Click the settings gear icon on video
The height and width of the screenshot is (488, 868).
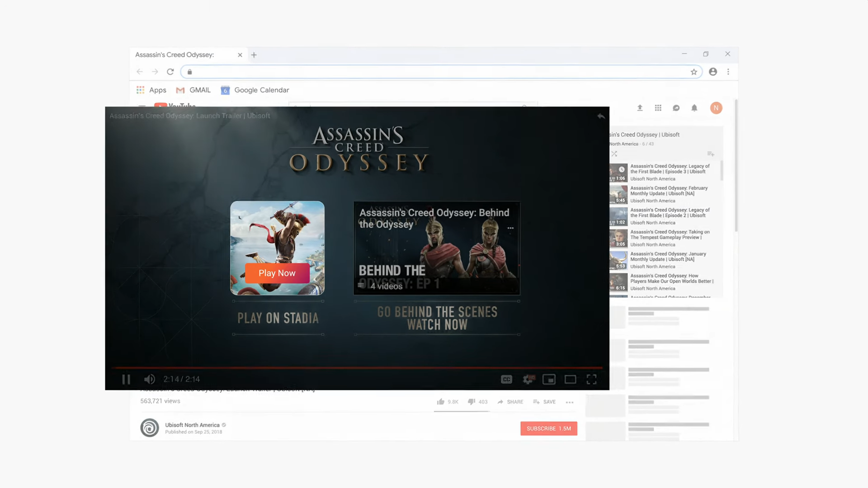point(527,380)
